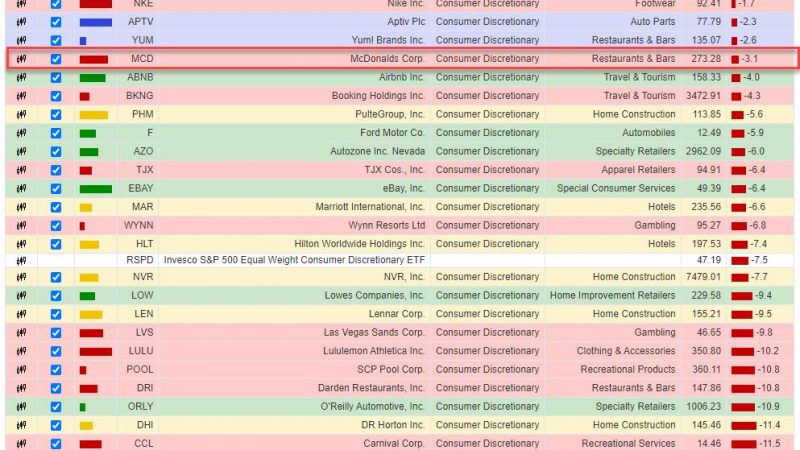800x450 pixels.
Task: Click Darden Restaurants, Inc. name
Action: [x=371, y=388]
